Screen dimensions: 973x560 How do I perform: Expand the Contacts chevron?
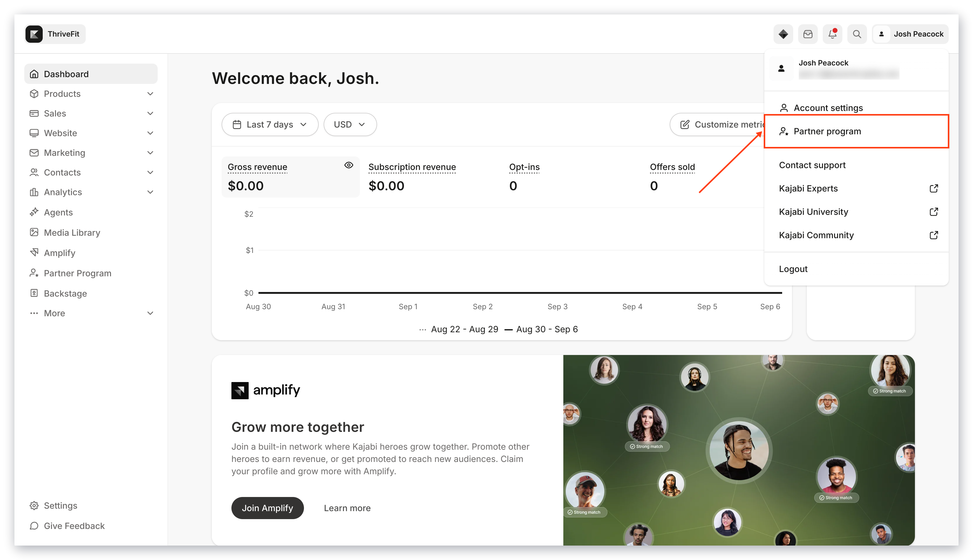(x=150, y=172)
